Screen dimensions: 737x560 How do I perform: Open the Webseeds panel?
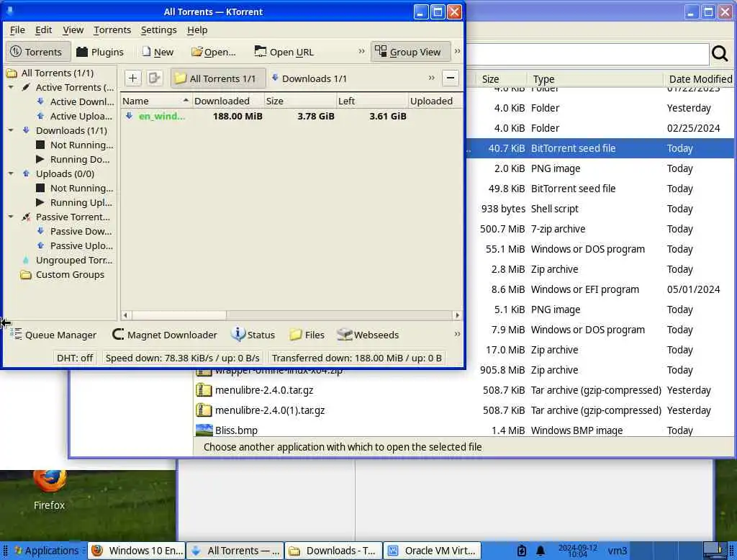pyautogui.click(x=368, y=335)
